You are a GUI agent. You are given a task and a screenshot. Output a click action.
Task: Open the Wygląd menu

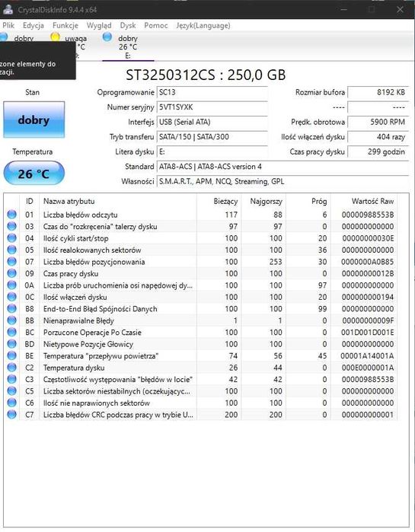tap(99, 25)
